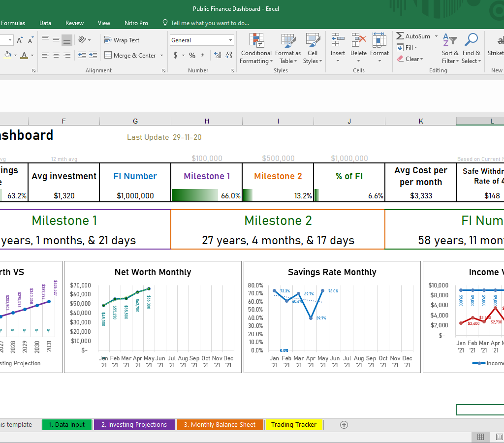Image resolution: width=504 pixels, height=443 pixels.
Task: Click the Increase Indent icon
Action: point(93,56)
